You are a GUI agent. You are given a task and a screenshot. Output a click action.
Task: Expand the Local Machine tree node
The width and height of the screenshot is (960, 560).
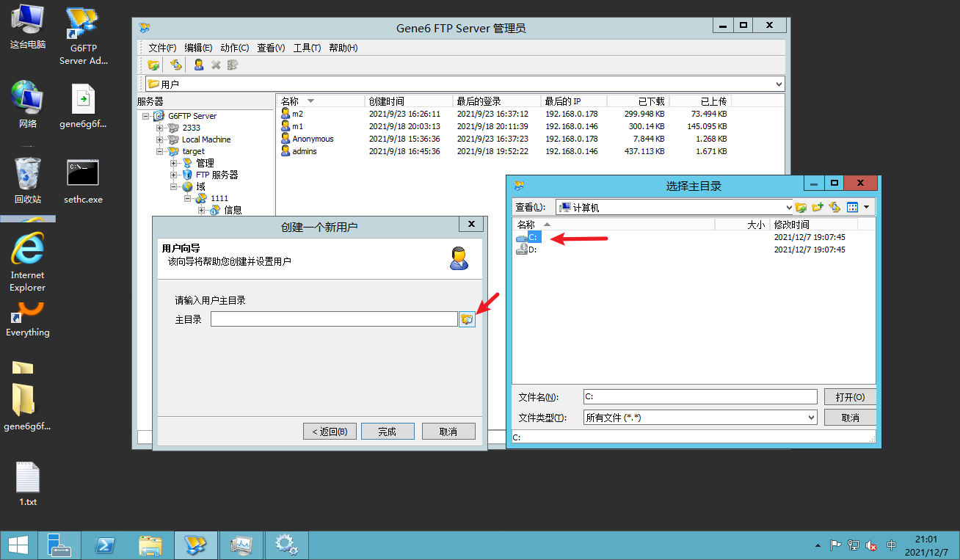pos(159,139)
